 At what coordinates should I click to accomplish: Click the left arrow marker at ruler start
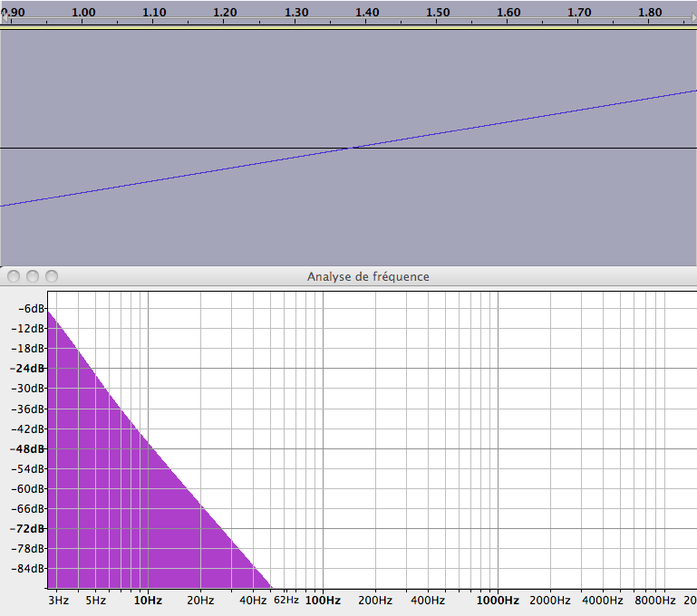[4, 17]
